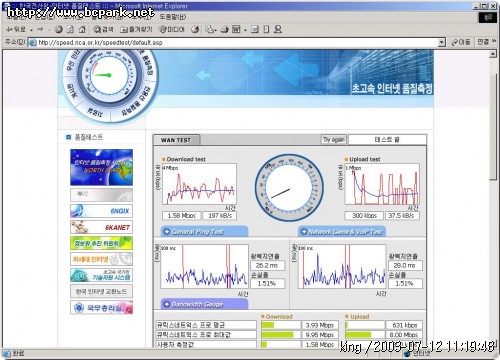Image resolution: width=500 pixels, height=360 pixels.
Task: Open the Bandwidth Gauge section header
Action: click(204, 304)
